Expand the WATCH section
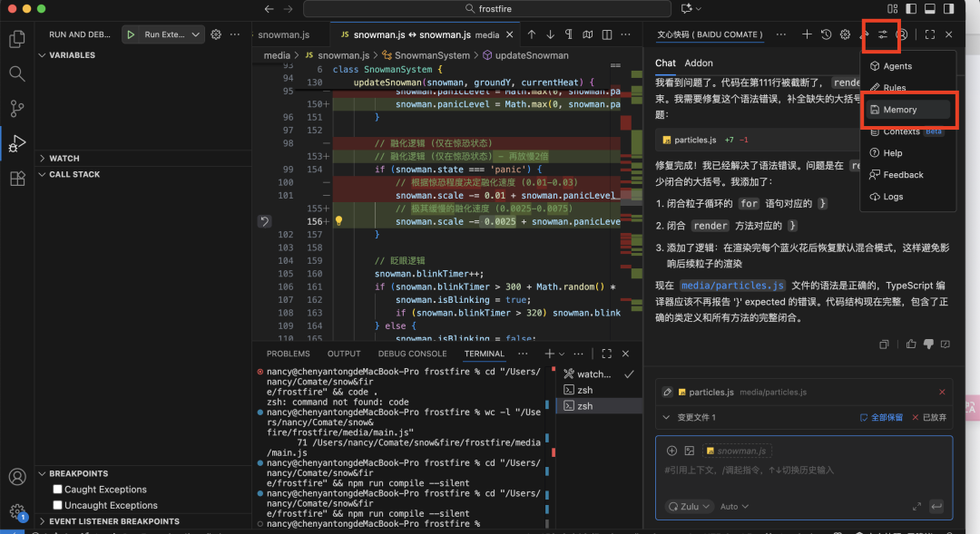This screenshot has width=980, height=534. [64, 158]
